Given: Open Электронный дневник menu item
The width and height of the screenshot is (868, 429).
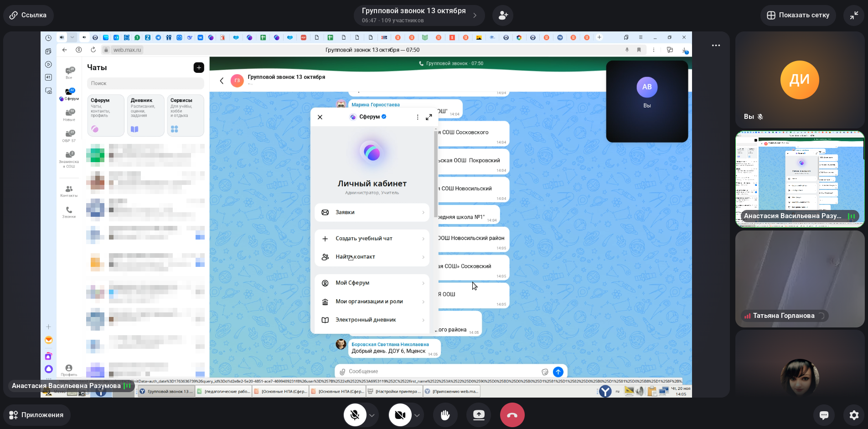Looking at the screenshot, I should (372, 320).
